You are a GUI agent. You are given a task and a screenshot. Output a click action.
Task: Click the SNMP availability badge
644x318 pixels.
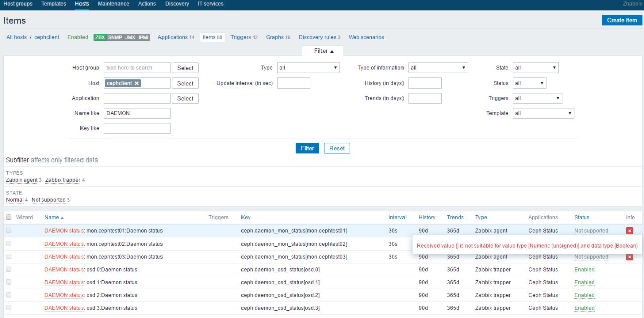pyautogui.click(x=115, y=37)
